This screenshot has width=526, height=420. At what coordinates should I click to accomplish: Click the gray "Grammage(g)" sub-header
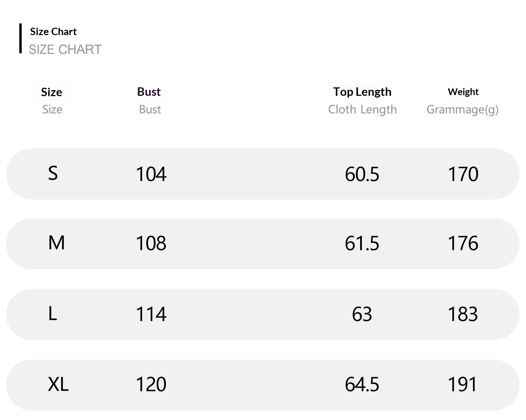click(x=462, y=109)
